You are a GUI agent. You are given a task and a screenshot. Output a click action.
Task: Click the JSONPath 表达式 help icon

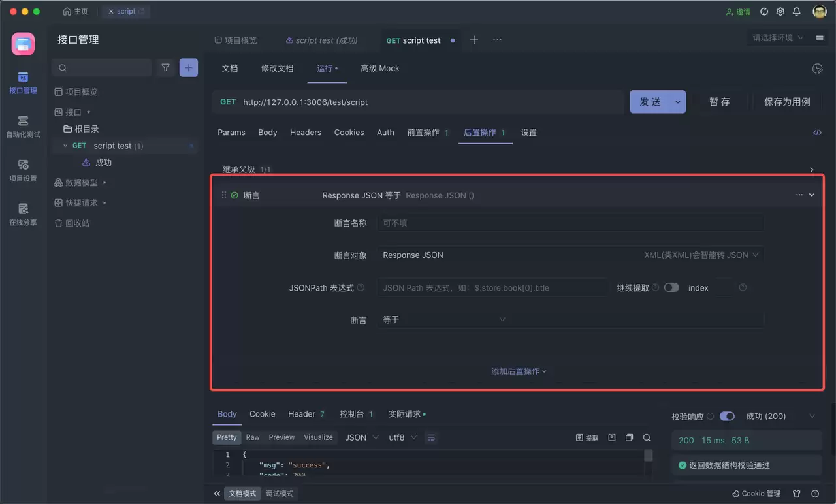[x=361, y=287]
